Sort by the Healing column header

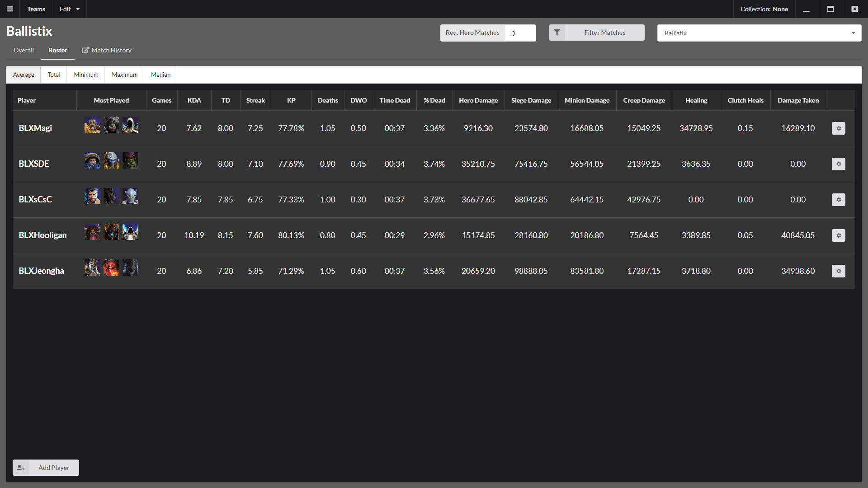pyautogui.click(x=696, y=100)
